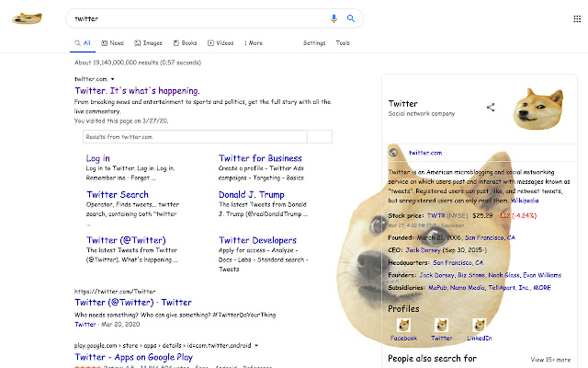Click the $25.29 stock price value
The width and height of the screenshot is (588, 368).
(482, 215)
